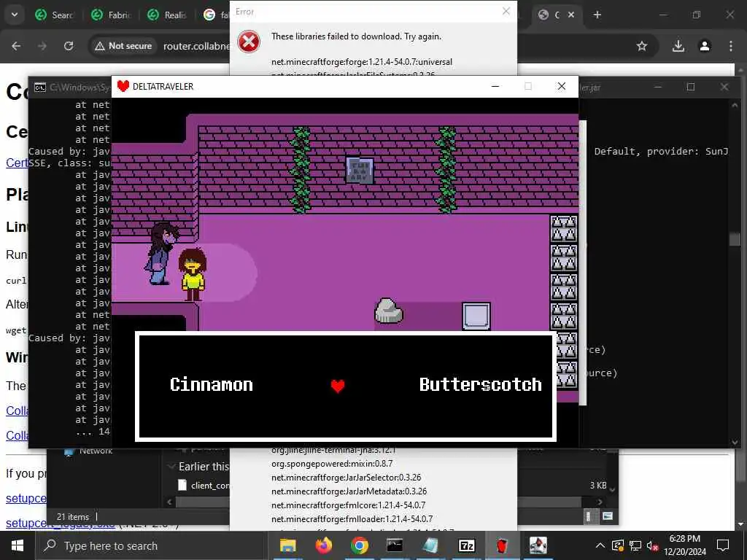Switch File Explorer to large icons view
This screenshot has height=560, width=747.
click(x=608, y=516)
